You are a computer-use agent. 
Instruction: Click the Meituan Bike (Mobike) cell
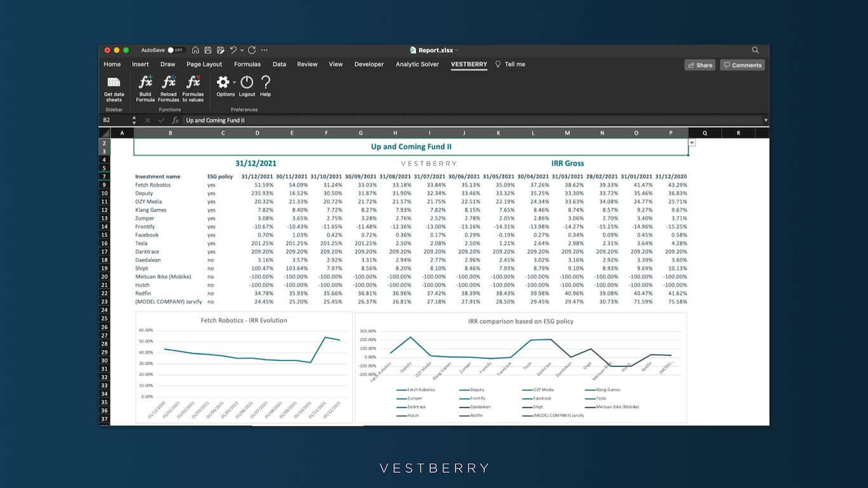pos(169,276)
